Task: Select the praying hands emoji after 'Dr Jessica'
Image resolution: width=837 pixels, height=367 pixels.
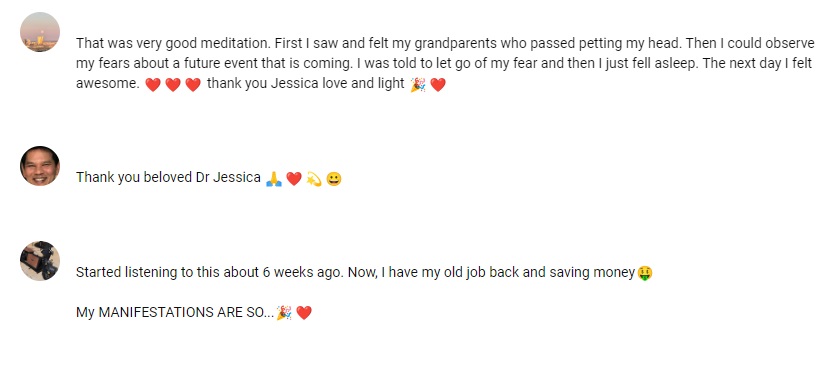Action: pyautogui.click(x=274, y=178)
